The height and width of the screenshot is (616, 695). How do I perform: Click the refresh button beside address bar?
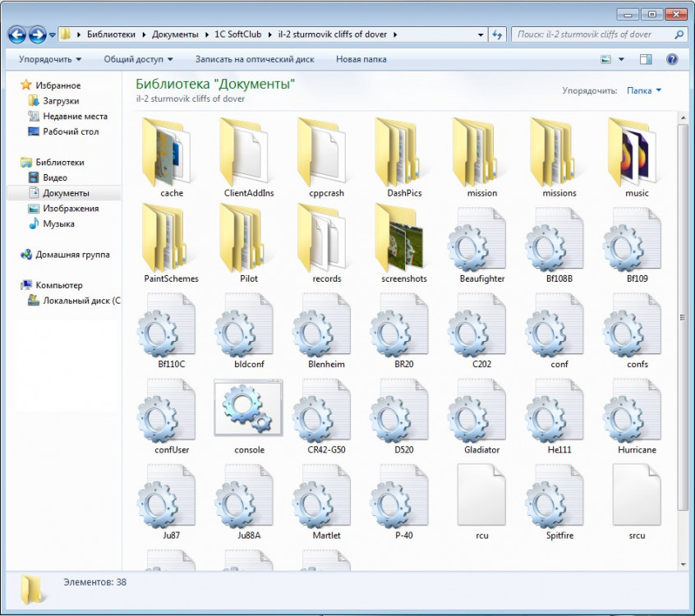point(497,34)
